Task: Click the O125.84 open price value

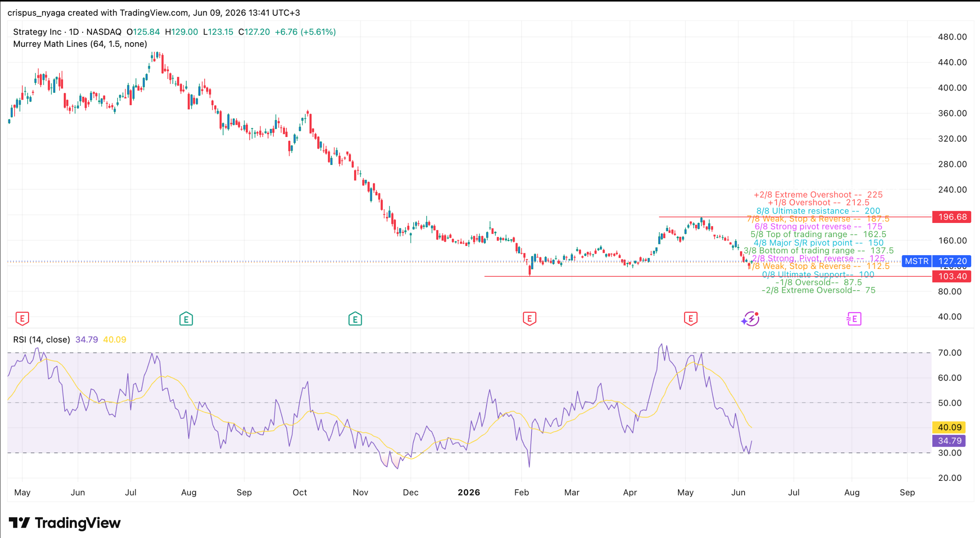Action: 143,32
